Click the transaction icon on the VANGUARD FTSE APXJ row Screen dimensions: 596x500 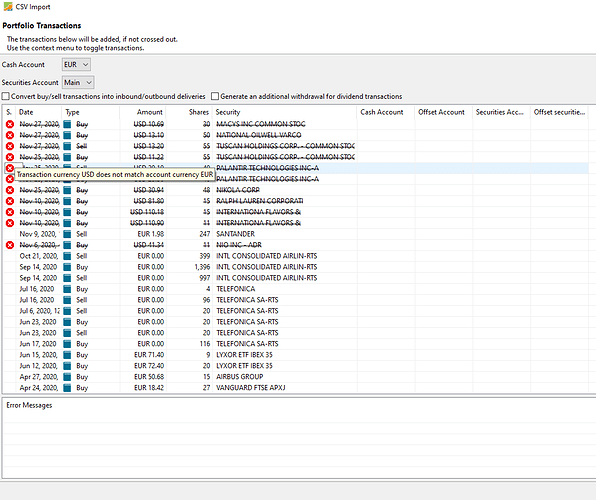(67, 388)
